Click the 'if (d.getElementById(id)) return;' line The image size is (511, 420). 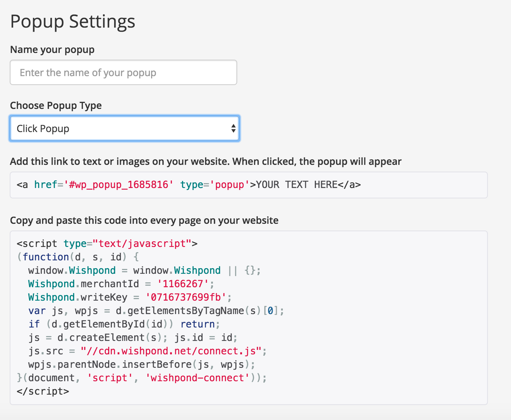[124, 324]
